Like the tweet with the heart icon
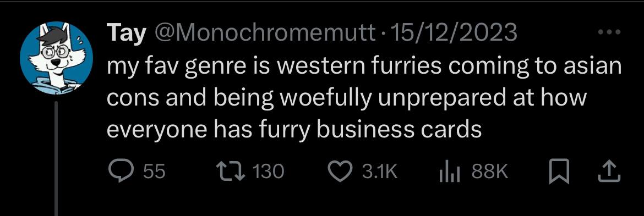644x216 pixels. 341,171
